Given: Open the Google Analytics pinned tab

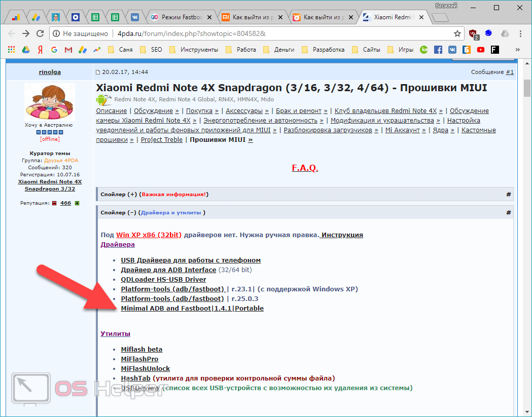Looking at the screenshot, I should click(x=16, y=17).
